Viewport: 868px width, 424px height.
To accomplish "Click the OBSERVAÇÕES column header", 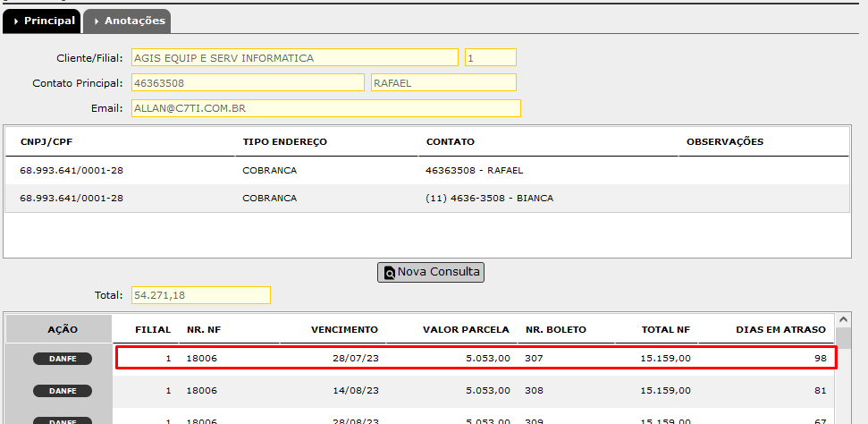I will [725, 142].
